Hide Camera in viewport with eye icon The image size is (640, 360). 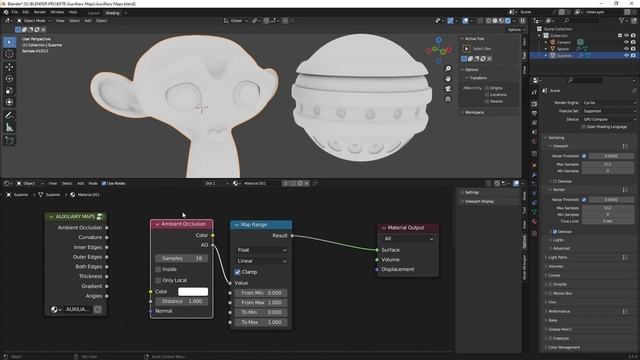click(627, 42)
